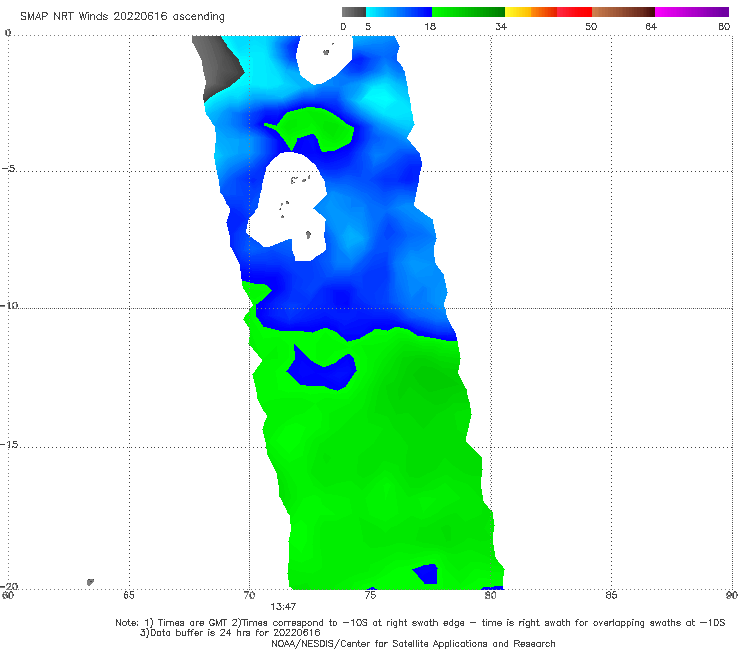The image size is (740, 650).
Task: Click the green wind patch near 3 degrees south
Action: click(316, 127)
